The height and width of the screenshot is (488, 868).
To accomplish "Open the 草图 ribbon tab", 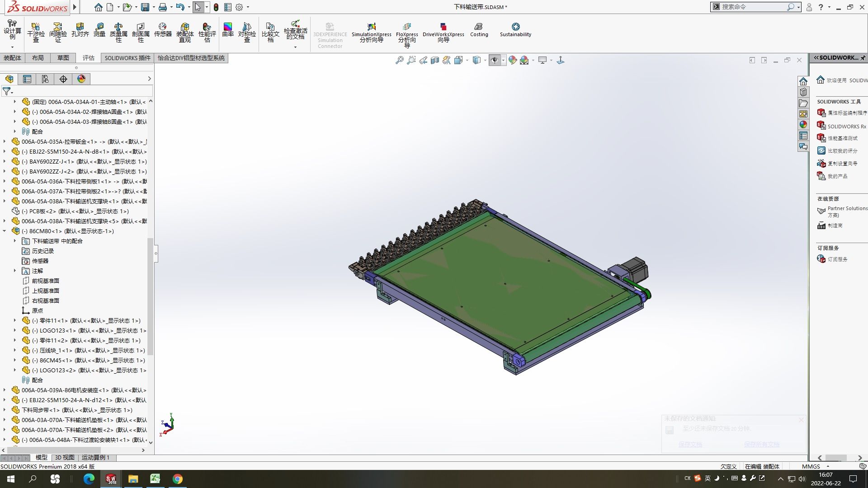I will pos(63,58).
